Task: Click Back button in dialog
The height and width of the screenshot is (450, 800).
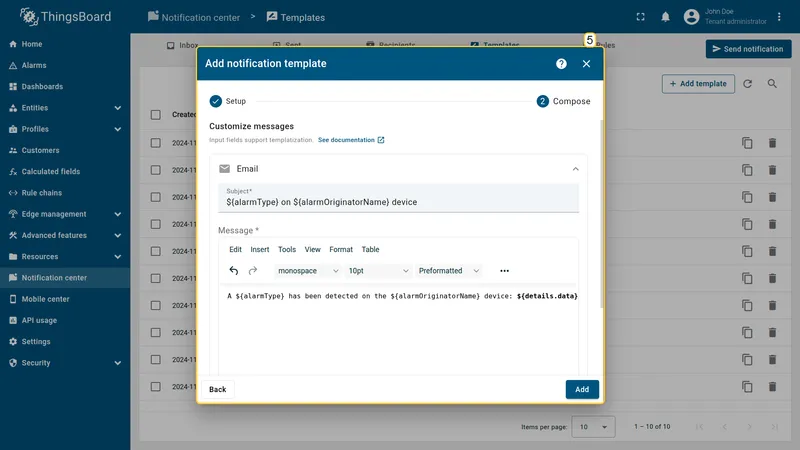Action: click(217, 389)
